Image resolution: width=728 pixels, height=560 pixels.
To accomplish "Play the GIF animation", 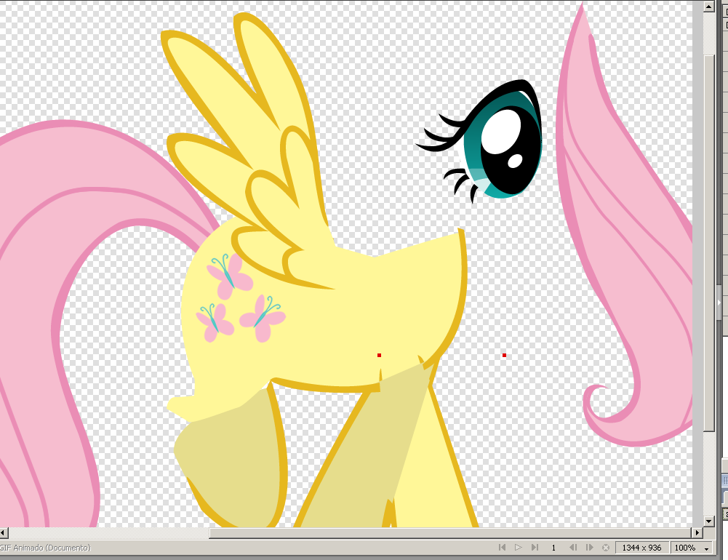I will [x=518, y=548].
